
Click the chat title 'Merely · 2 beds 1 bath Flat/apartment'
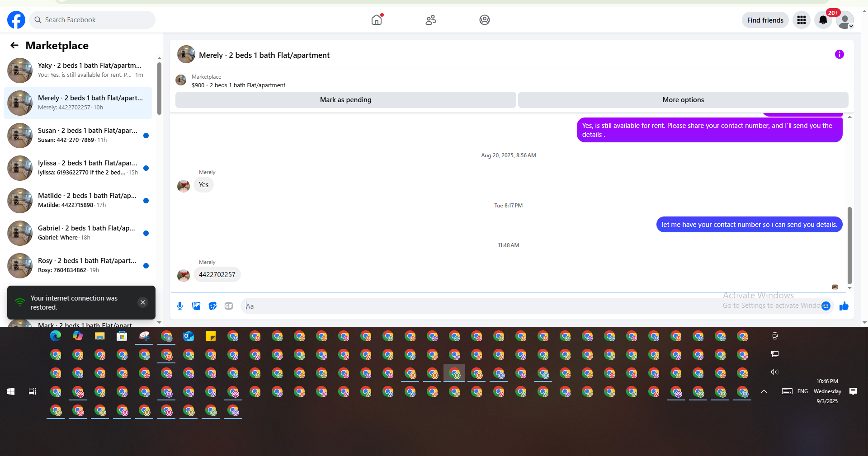(x=264, y=55)
